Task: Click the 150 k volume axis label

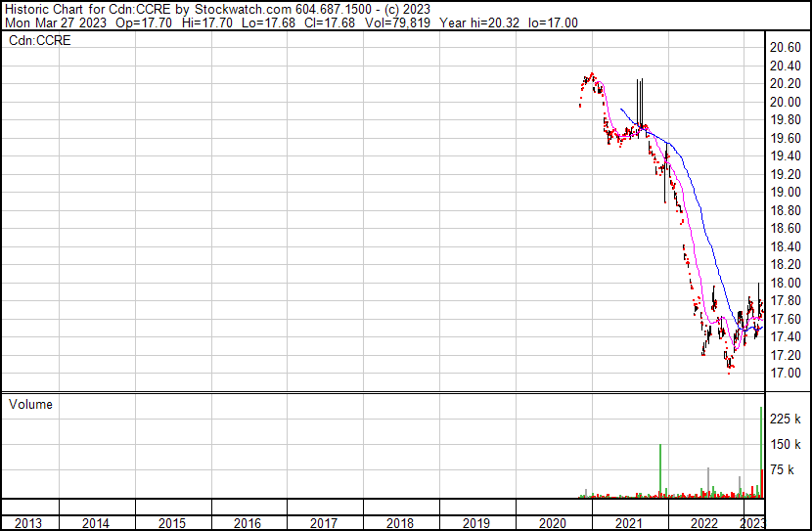Action: click(x=787, y=445)
